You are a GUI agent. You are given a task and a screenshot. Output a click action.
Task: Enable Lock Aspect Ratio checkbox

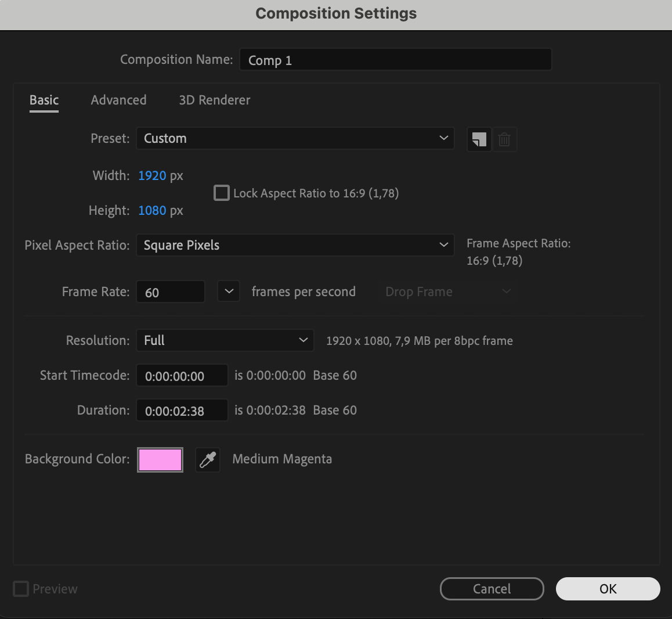click(x=222, y=193)
